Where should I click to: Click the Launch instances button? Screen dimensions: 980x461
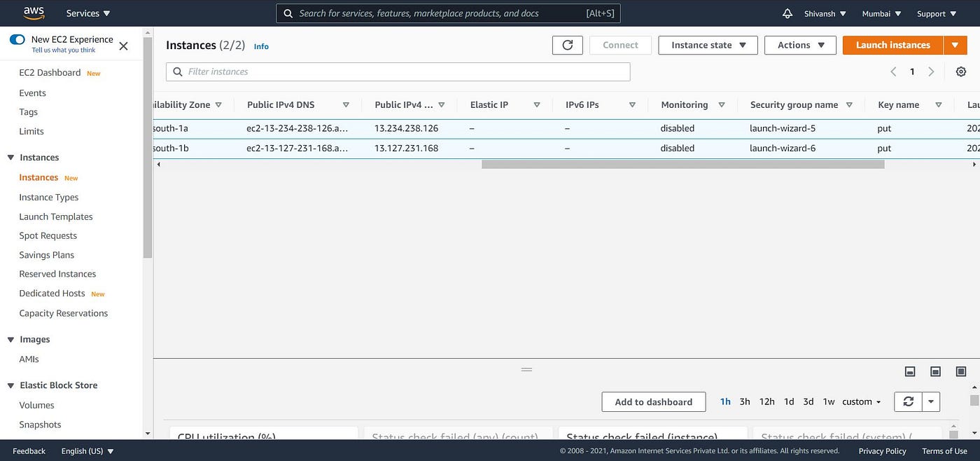point(893,45)
